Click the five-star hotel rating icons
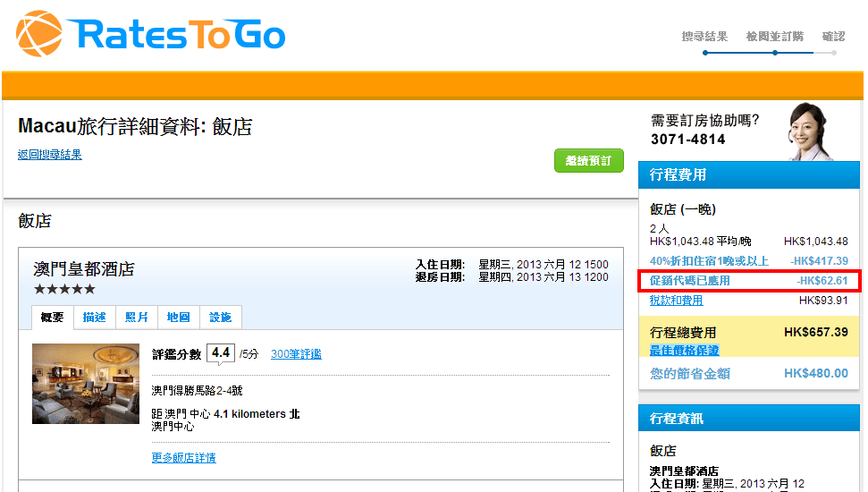Image resolution: width=868 pixels, height=492 pixels. point(64,289)
